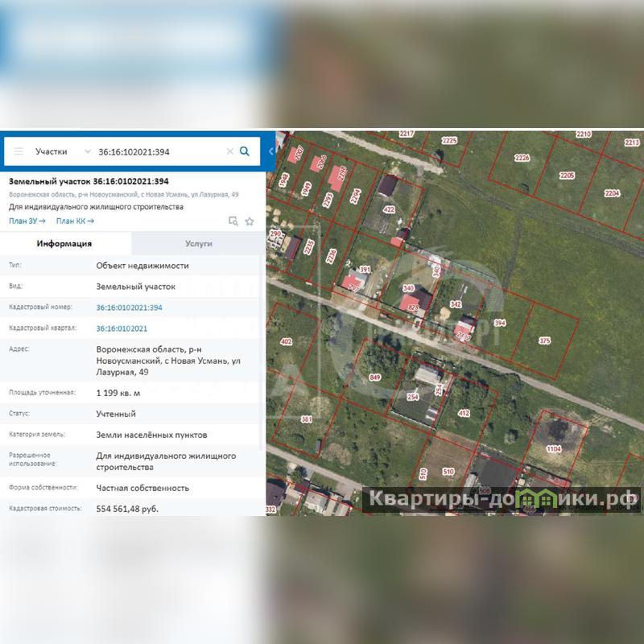
Task: Select parcel 402 on the map
Action: (285, 342)
